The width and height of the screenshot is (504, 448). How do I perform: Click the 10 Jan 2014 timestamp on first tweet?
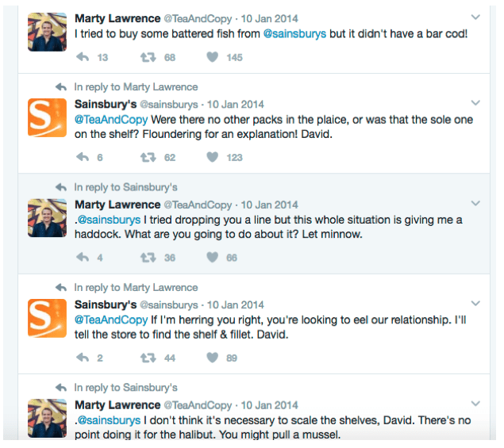[x=269, y=17]
